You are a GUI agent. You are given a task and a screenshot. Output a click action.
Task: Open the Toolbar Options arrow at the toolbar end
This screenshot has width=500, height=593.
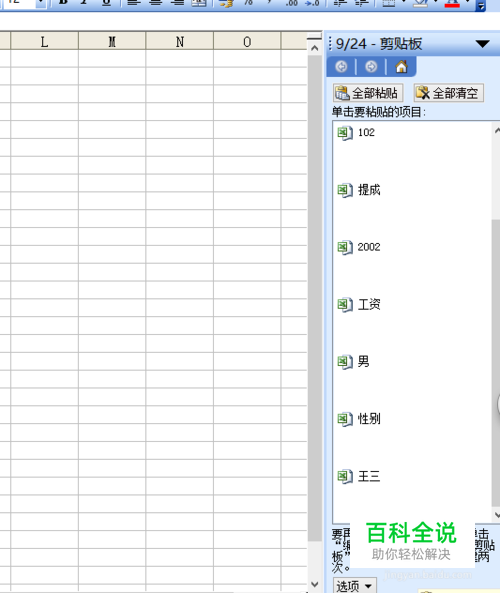pyautogui.click(x=480, y=5)
